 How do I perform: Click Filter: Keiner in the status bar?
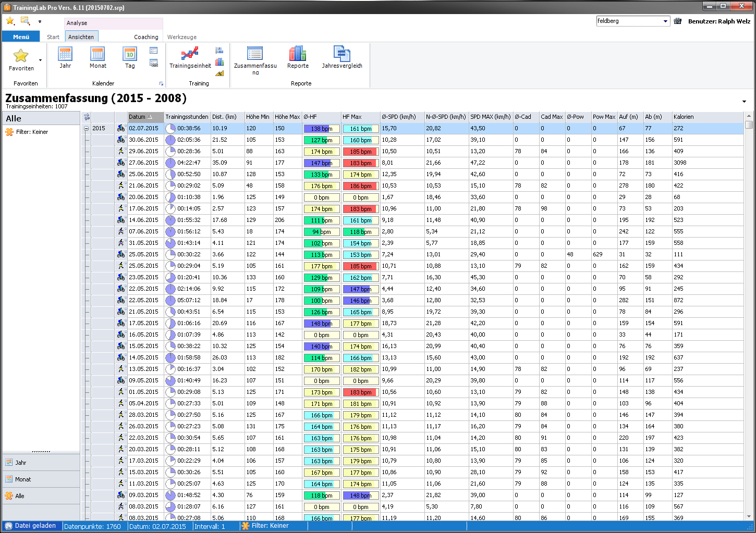[x=270, y=526]
